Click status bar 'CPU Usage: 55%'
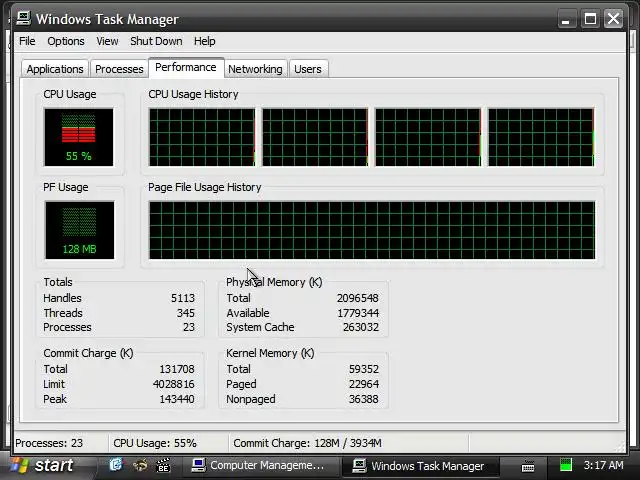 click(155, 443)
